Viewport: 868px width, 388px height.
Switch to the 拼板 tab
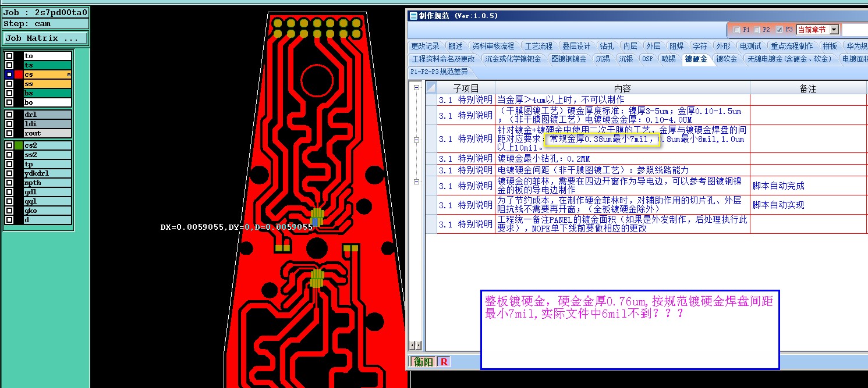coord(830,46)
